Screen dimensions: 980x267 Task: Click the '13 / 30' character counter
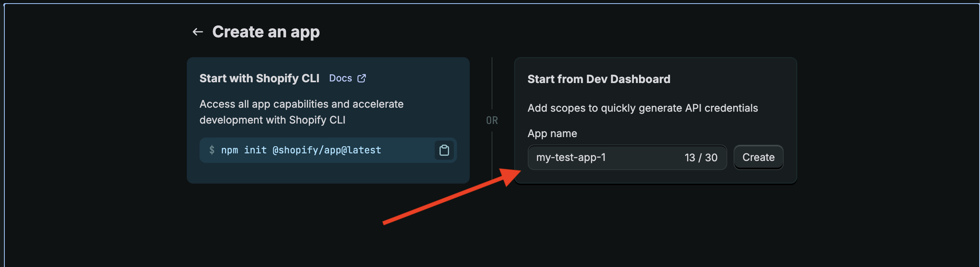[x=701, y=157]
